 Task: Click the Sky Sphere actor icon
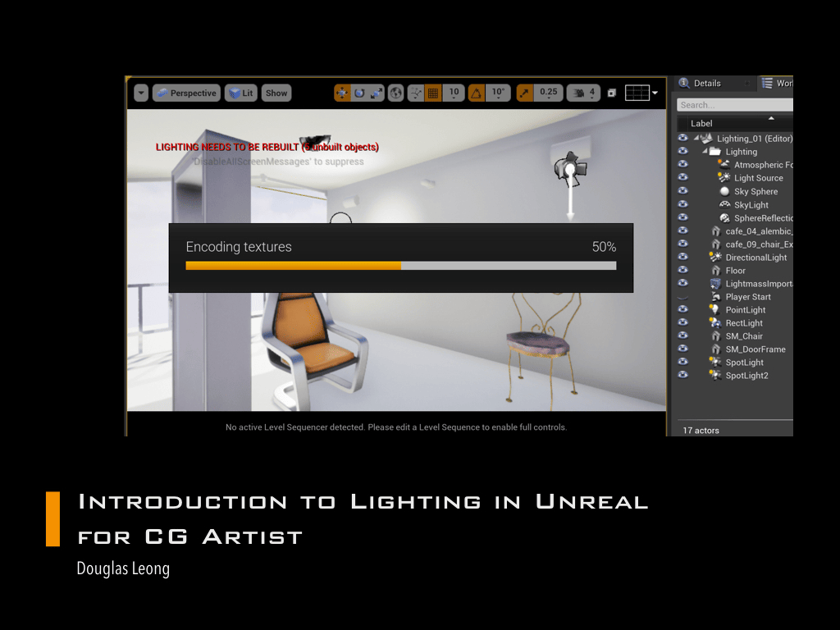(x=724, y=191)
